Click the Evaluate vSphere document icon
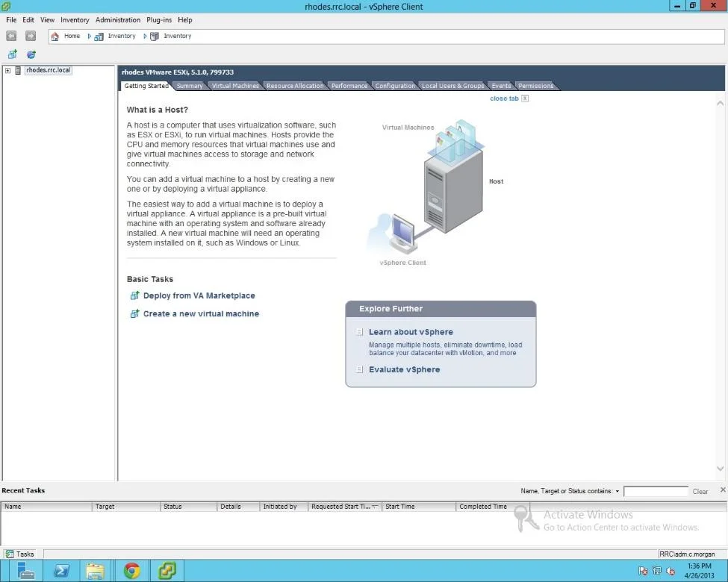Screen dimensions: 728x582 (x=359, y=369)
